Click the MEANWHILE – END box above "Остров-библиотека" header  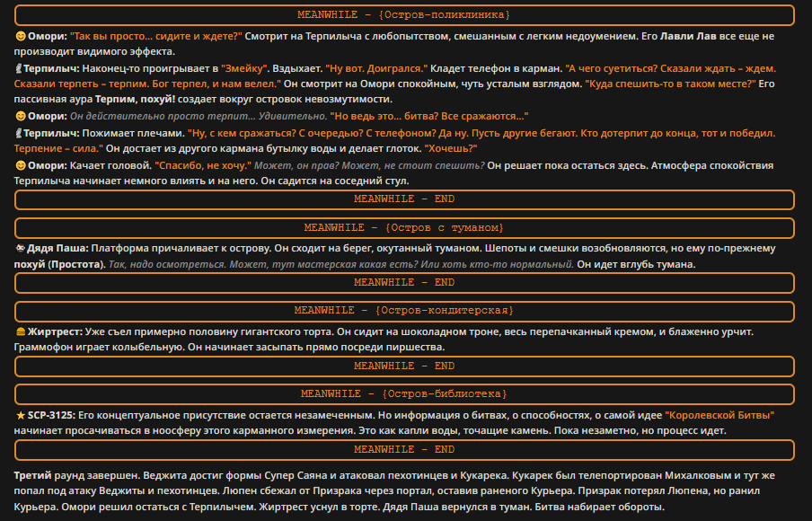pos(404,366)
